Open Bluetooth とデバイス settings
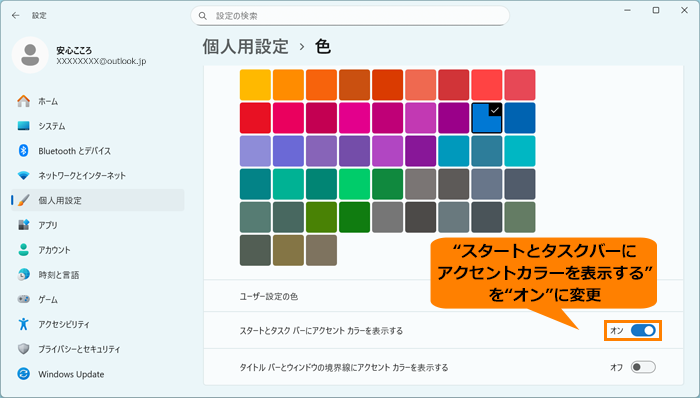The width and height of the screenshot is (700, 398). point(98,151)
